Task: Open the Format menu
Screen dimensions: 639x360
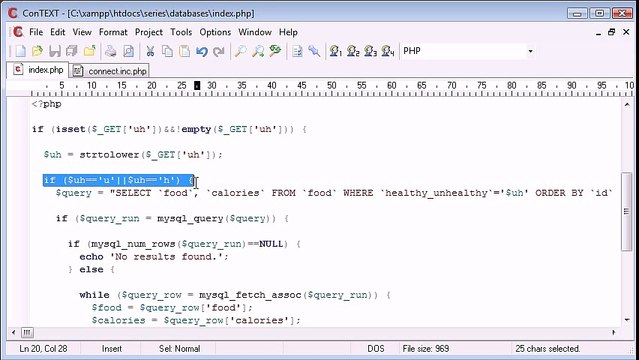Action: pyautogui.click(x=113, y=32)
